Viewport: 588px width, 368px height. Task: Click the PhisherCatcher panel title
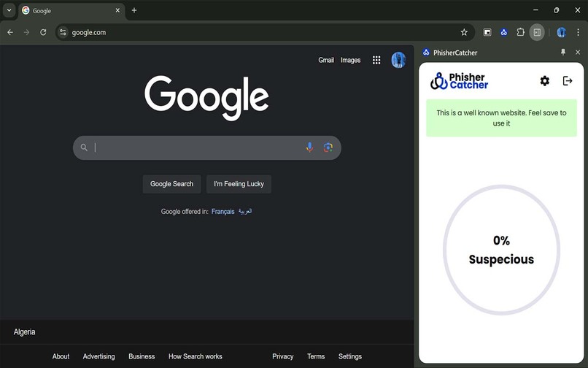click(455, 53)
